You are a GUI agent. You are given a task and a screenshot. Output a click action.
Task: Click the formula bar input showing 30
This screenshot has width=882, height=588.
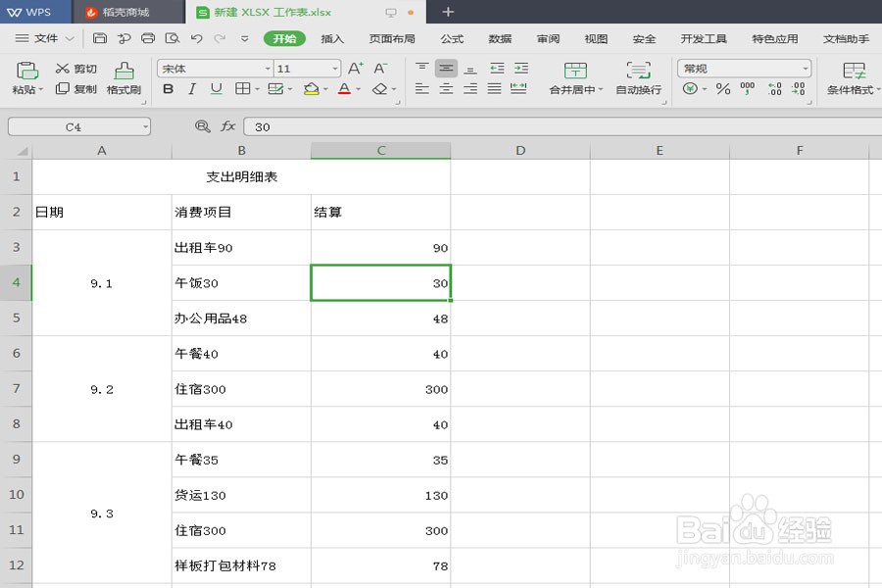point(563,126)
